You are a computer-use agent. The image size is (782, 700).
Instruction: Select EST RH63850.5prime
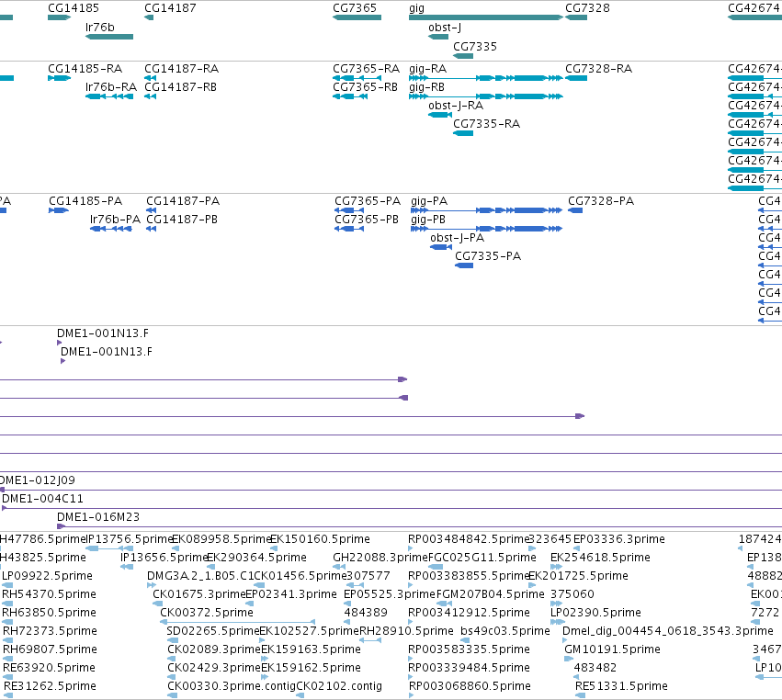[x=49, y=614]
